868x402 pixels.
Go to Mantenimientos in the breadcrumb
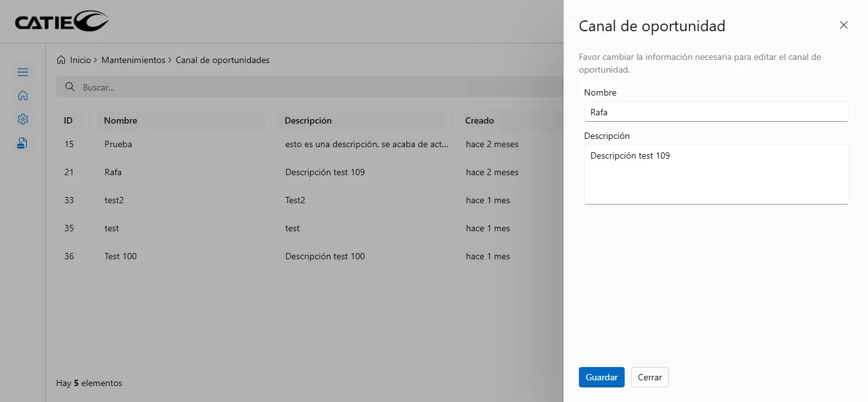coord(133,60)
